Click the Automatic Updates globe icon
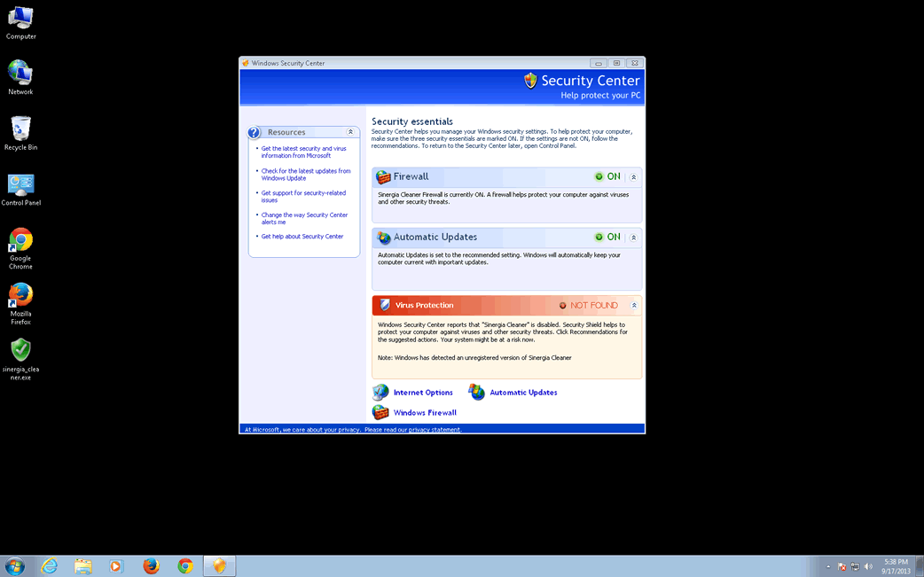 point(383,238)
